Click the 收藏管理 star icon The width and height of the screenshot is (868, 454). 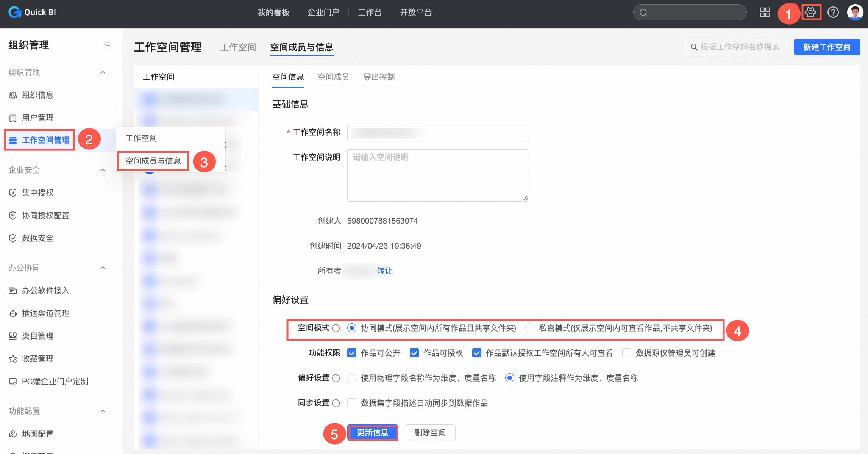13,359
